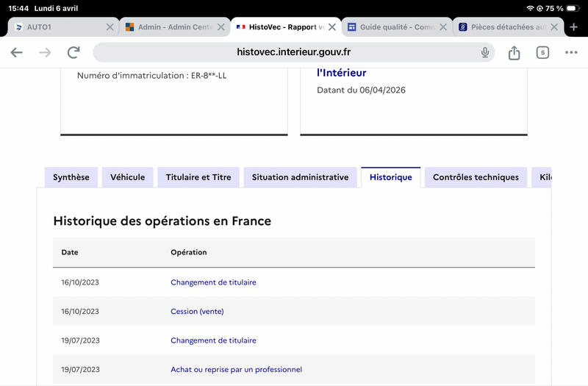Switch to the Contrôles techniques tab
This screenshot has width=588, height=386.
point(476,177)
